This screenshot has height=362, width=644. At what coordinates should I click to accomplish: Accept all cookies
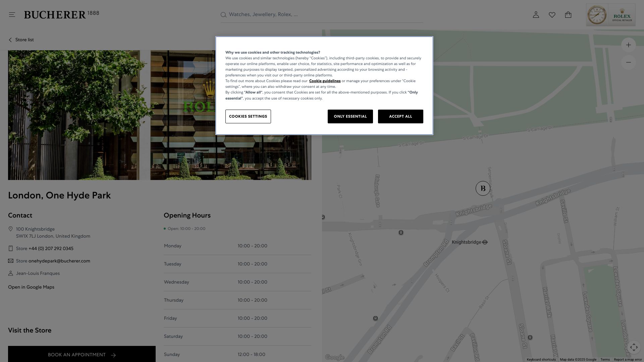coord(400,116)
